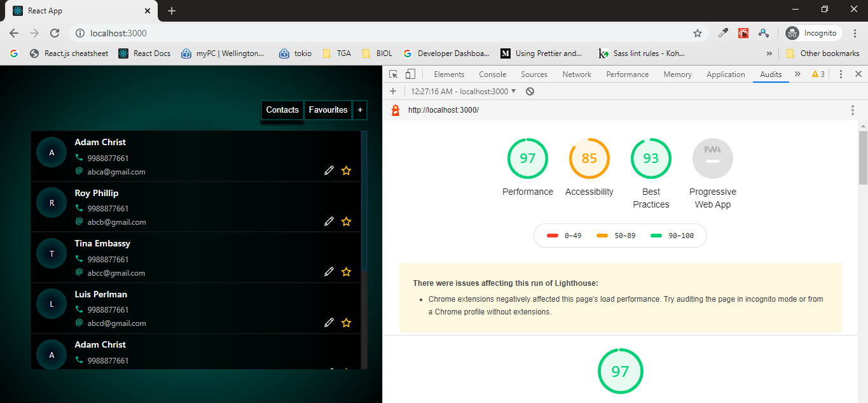Open Chrome main menu
868x403 pixels.
coord(854,33)
